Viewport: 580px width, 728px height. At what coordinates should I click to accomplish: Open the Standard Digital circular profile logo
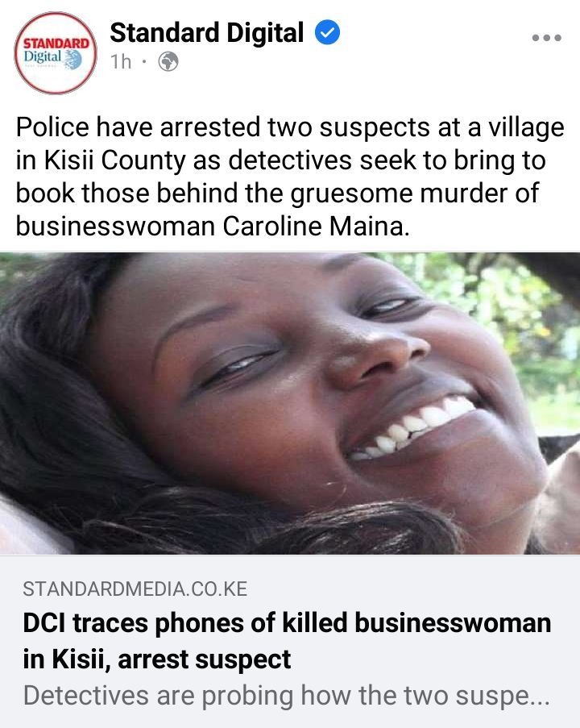pyautogui.click(x=56, y=53)
